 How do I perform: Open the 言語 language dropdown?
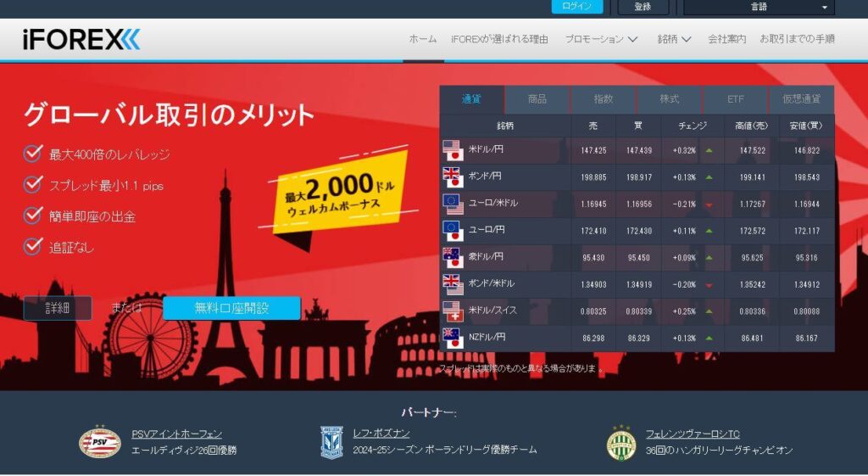pyautogui.click(x=759, y=7)
